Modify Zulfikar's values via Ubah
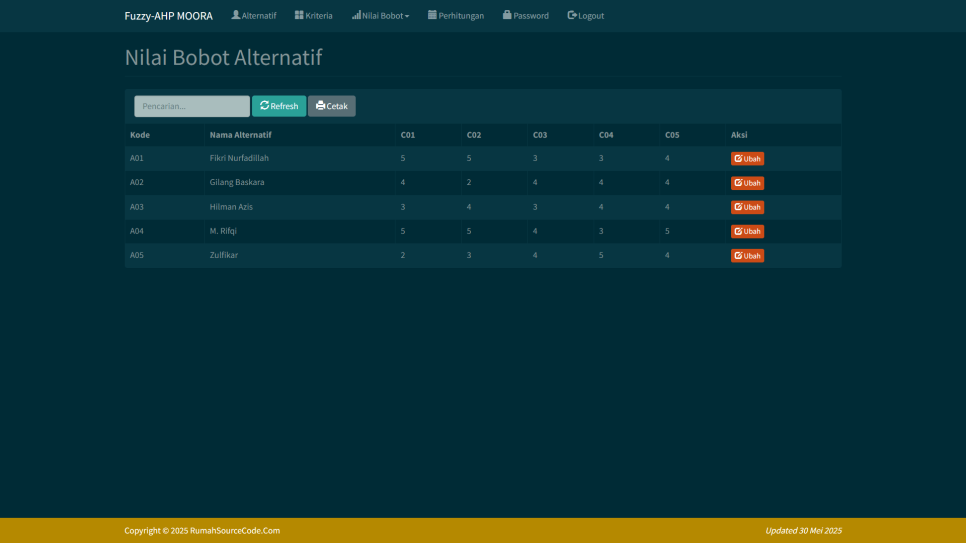966x543 pixels. coord(747,256)
